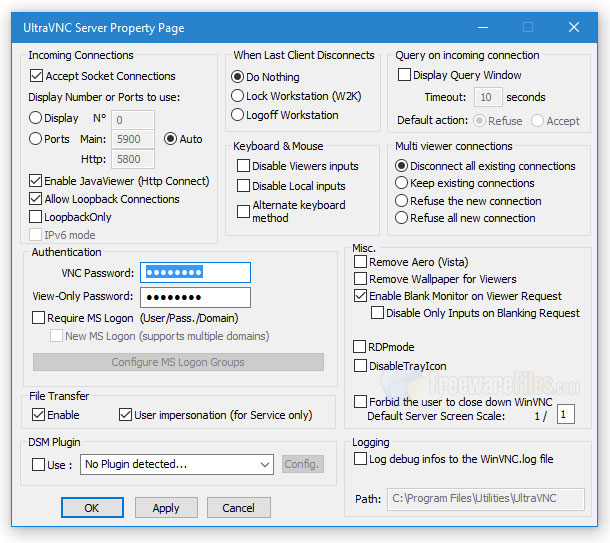
Task: Tick the Require MS Logon checkbox
Action: coord(39,318)
